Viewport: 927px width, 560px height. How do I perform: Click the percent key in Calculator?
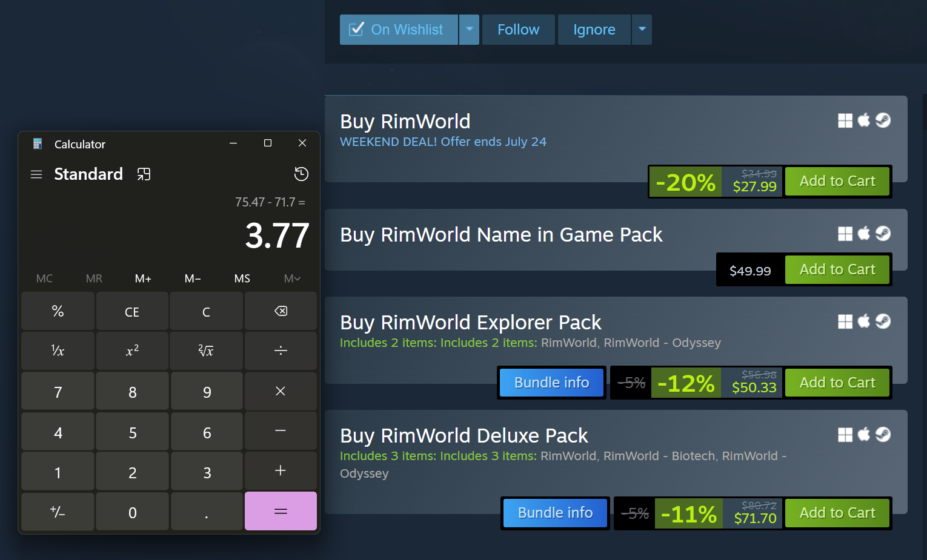[58, 311]
